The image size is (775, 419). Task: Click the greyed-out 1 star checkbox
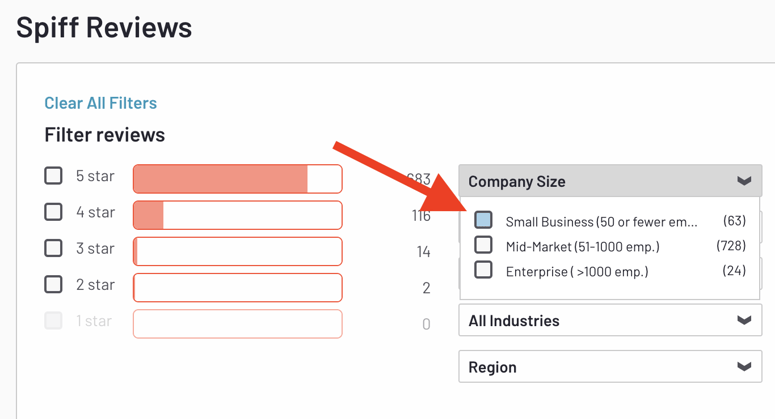pos(54,321)
